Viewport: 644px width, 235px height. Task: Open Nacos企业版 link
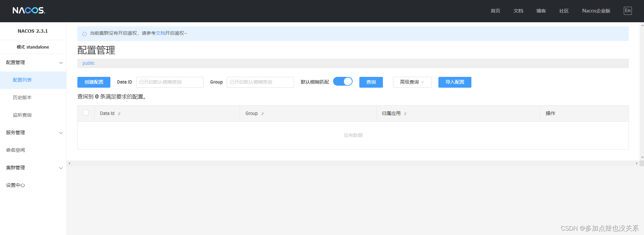click(x=596, y=11)
